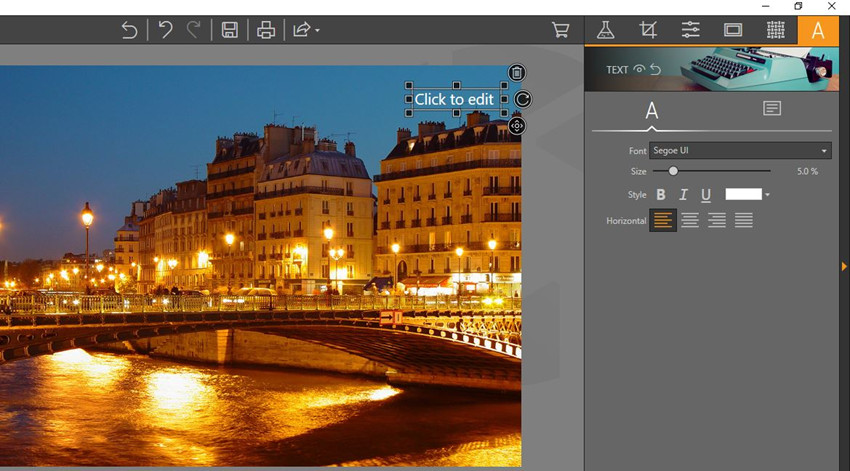Open the Adjustments sliders icon
Screen dimensions: 850x471
[x=690, y=30]
